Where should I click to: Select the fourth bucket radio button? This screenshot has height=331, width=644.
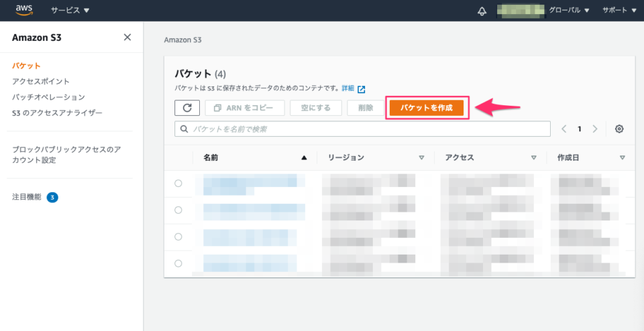(178, 263)
